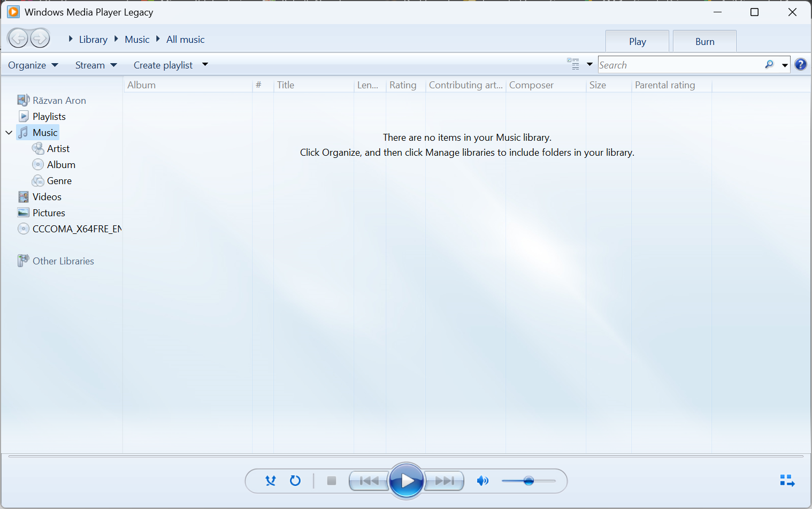Viewport: 812px width, 509px height.
Task: Sort by the Composer column header
Action: 546,85
